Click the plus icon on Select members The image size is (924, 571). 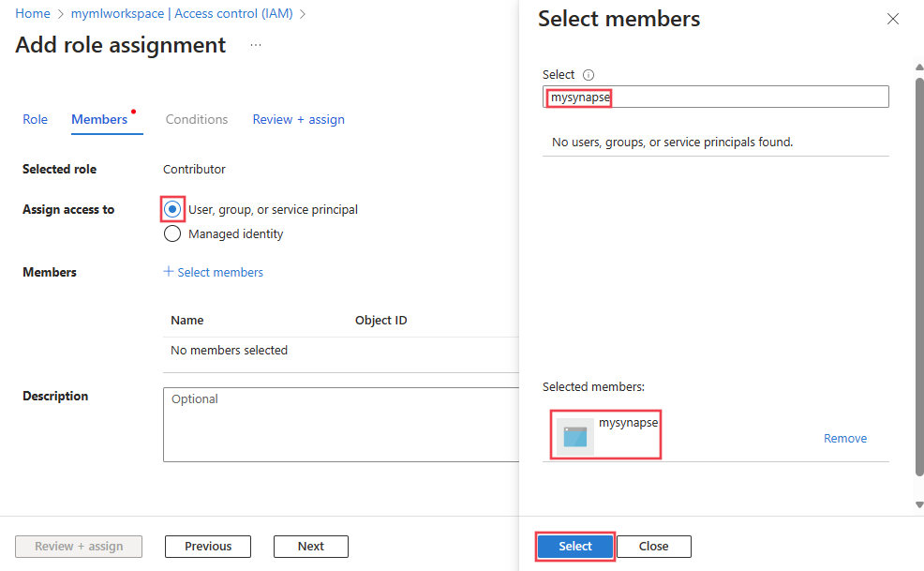(x=169, y=271)
